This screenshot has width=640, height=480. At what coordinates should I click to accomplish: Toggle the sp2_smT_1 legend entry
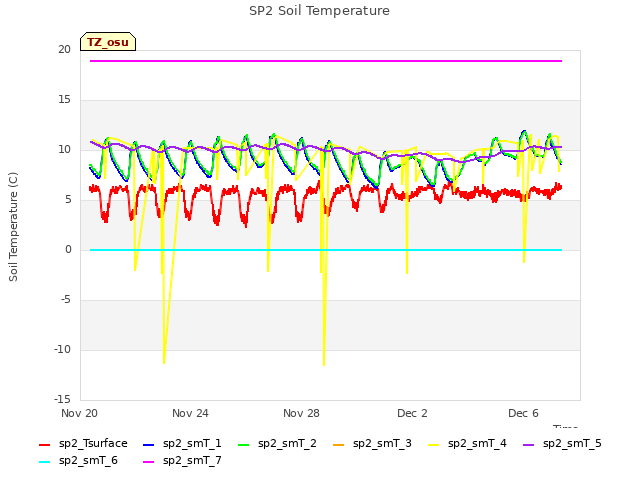click(x=182, y=444)
